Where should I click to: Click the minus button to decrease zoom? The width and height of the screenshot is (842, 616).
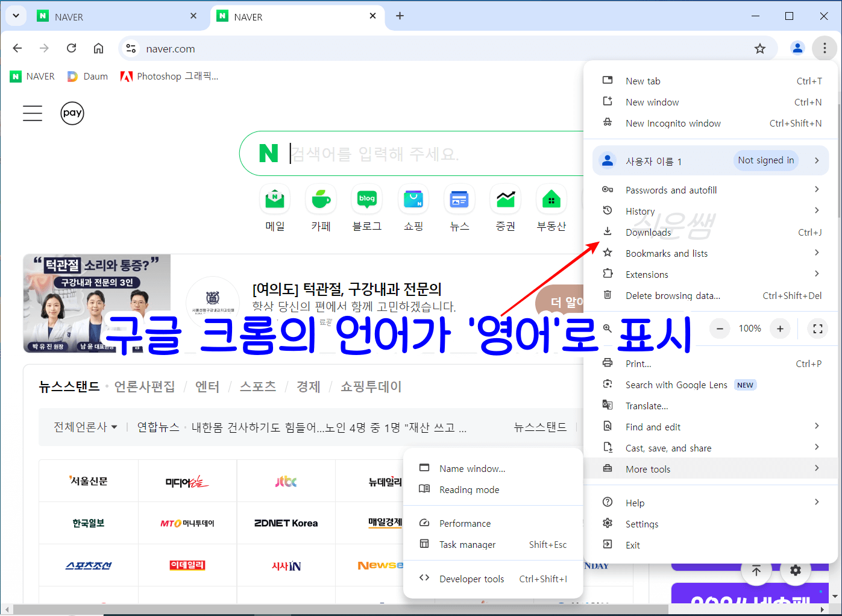click(719, 328)
